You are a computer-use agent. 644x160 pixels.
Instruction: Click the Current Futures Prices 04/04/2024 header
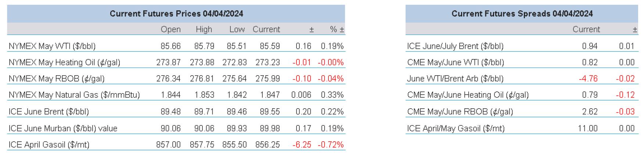[x=176, y=14]
